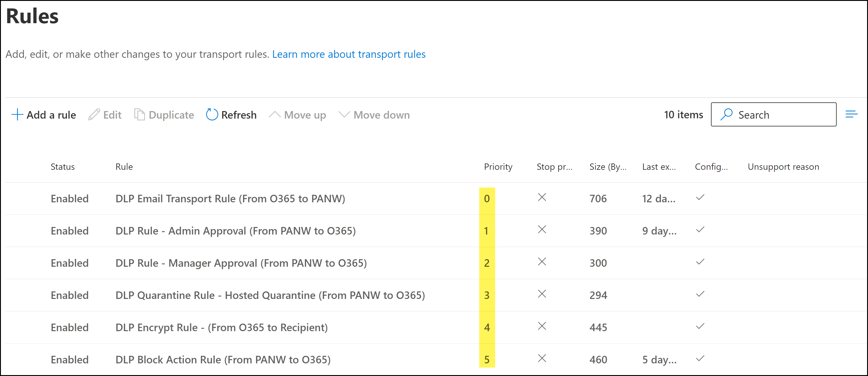
Task: Sort by the Priority column header
Action: point(498,166)
